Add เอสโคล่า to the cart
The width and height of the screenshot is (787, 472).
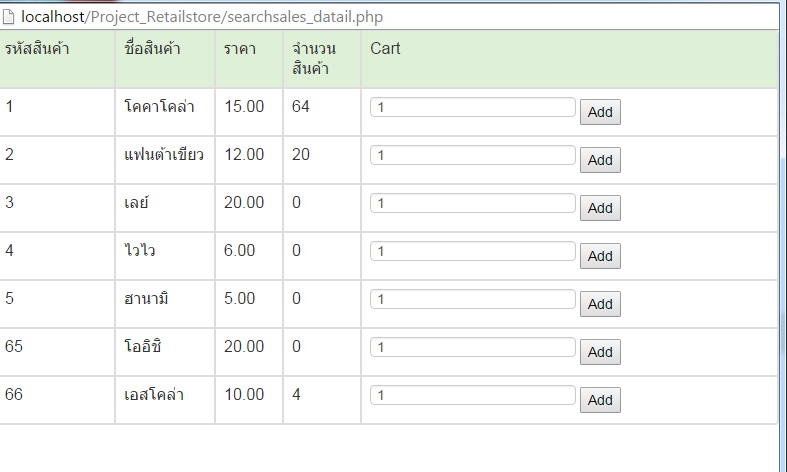coord(600,400)
